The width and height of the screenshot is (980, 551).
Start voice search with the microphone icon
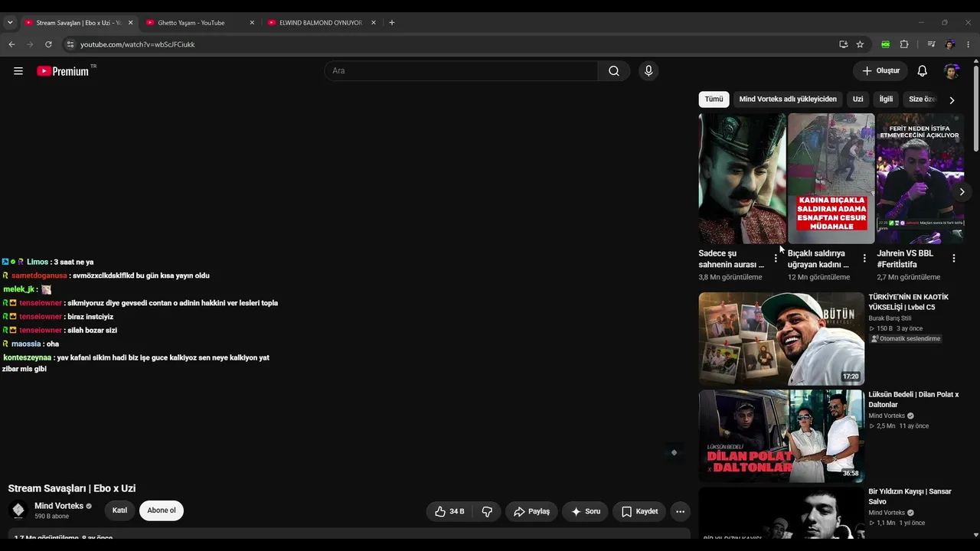pos(648,71)
